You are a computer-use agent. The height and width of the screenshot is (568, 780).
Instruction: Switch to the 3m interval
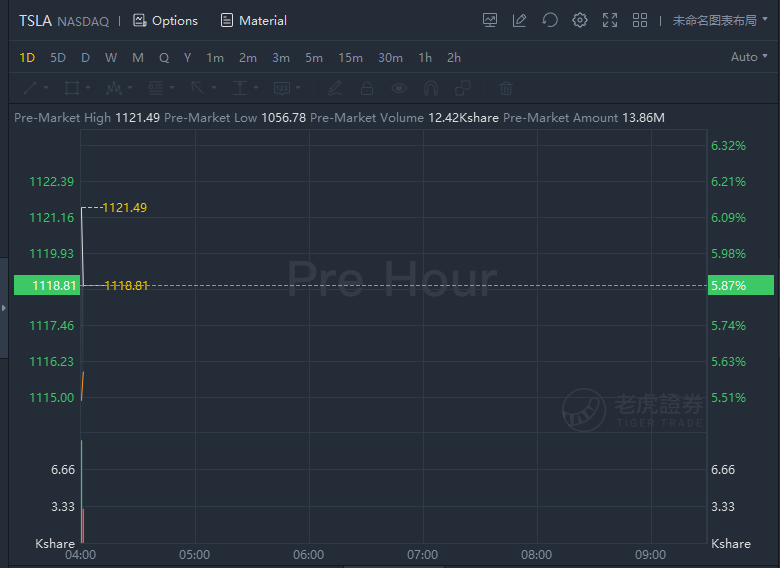point(281,58)
